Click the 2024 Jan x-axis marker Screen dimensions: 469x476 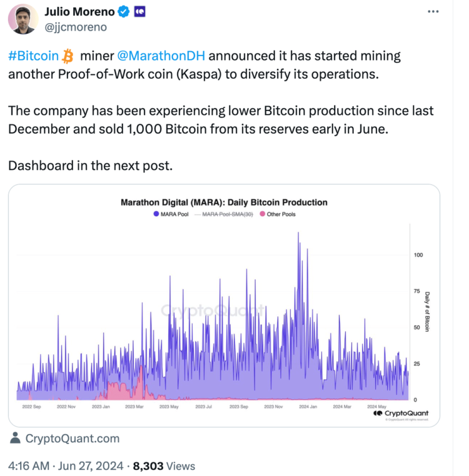(x=308, y=407)
